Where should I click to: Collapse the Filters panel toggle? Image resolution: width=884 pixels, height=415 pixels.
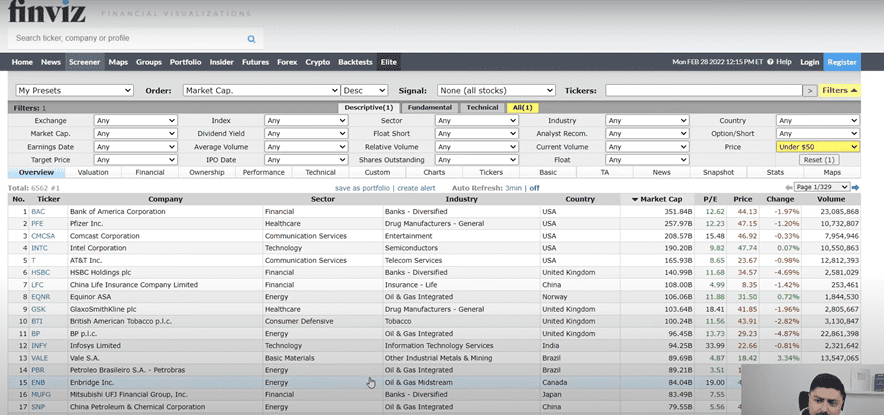840,90
